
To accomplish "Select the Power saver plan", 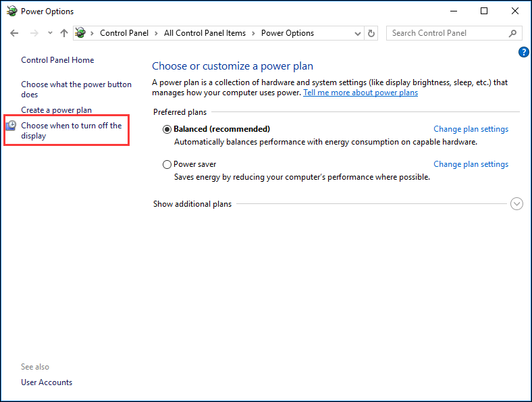I will point(167,164).
